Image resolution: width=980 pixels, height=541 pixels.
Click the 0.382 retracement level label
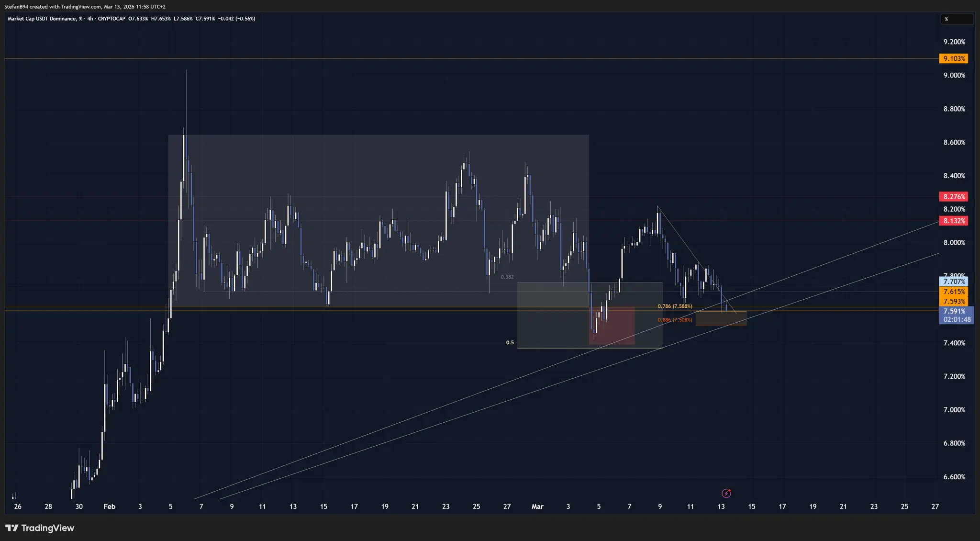click(x=507, y=277)
